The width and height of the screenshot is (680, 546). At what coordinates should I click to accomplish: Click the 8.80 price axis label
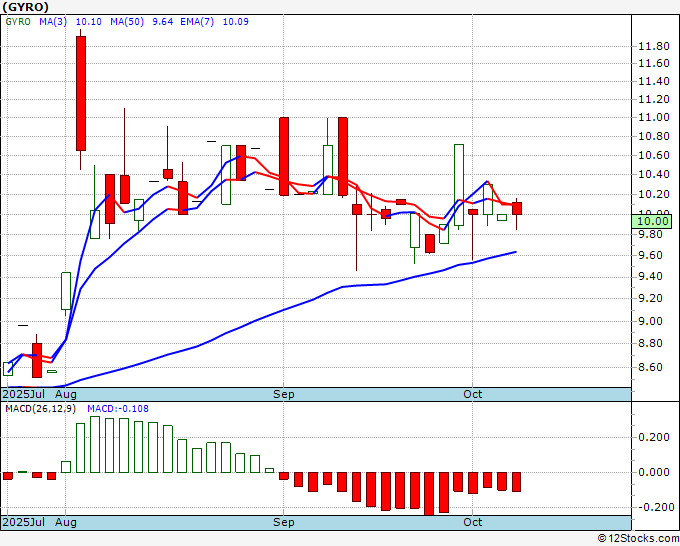point(650,343)
